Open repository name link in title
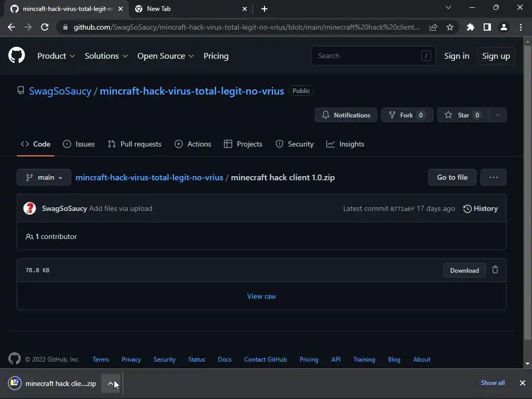 192,91
